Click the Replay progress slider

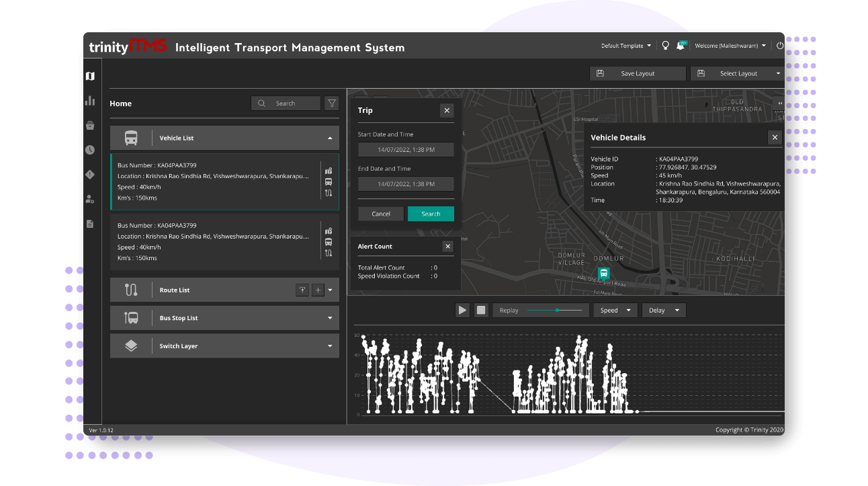(555, 310)
